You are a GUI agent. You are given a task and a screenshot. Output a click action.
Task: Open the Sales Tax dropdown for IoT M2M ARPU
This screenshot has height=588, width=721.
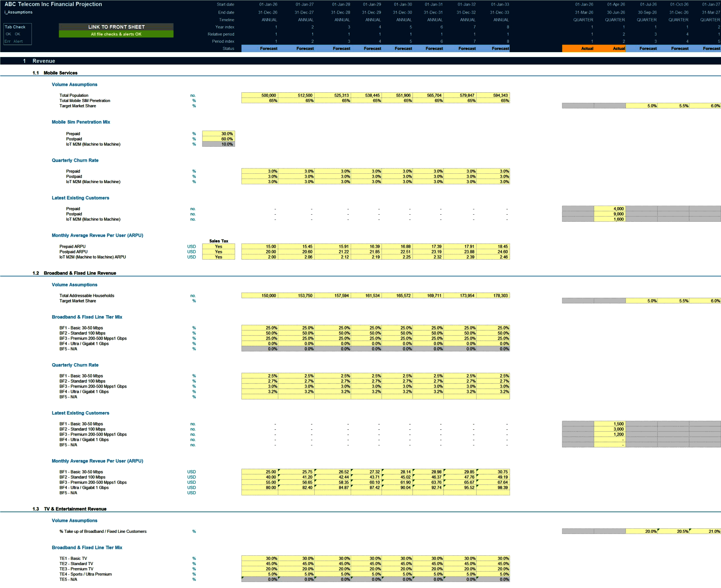tap(219, 257)
